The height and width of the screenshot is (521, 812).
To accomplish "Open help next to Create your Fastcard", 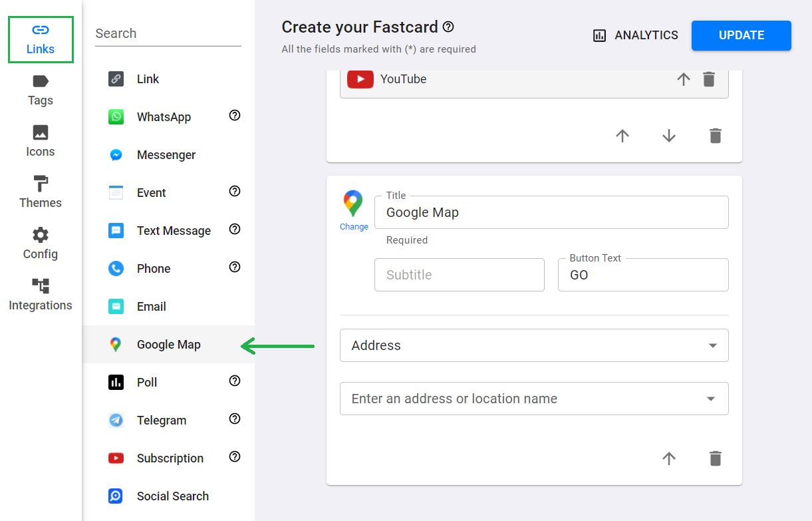I will pyautogui.click(x=448, y=27).
